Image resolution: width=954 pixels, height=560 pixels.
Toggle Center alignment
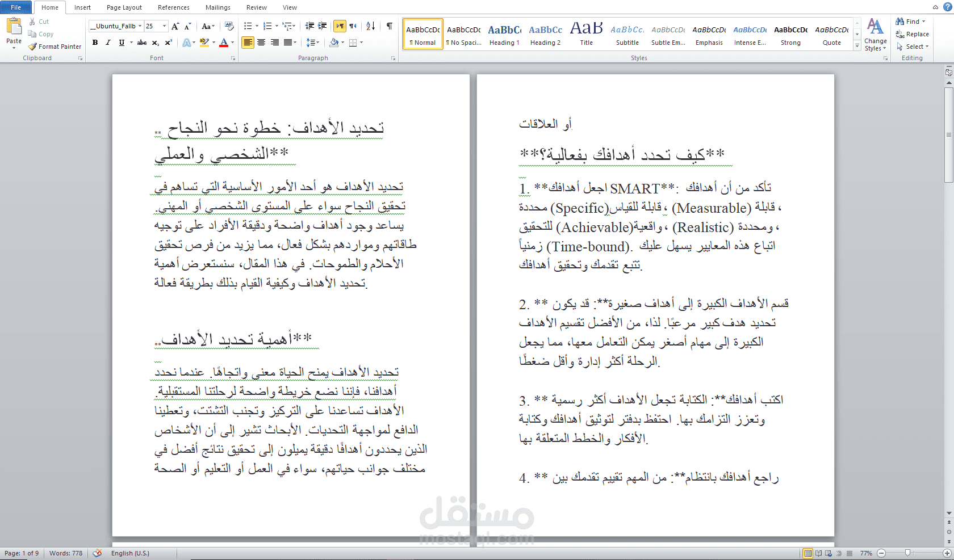coord(261,43)
